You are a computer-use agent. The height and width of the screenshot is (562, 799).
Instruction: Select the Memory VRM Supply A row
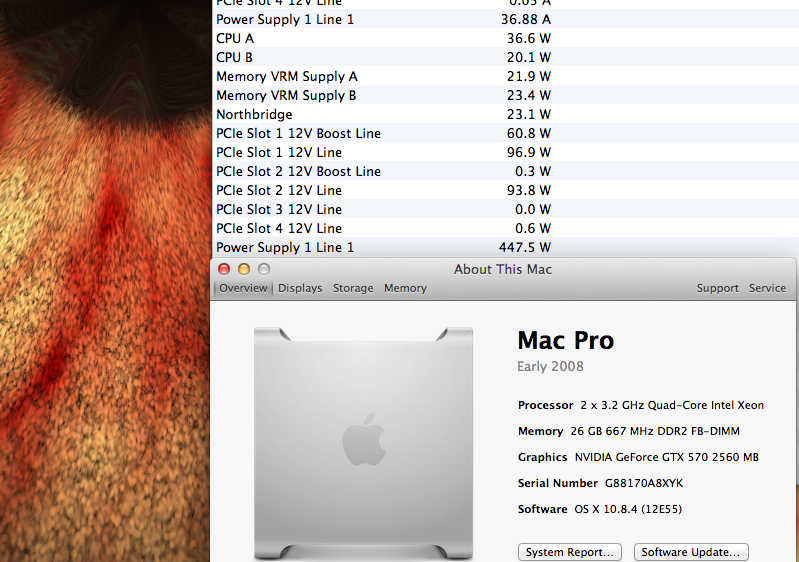(x=505, y=76)
